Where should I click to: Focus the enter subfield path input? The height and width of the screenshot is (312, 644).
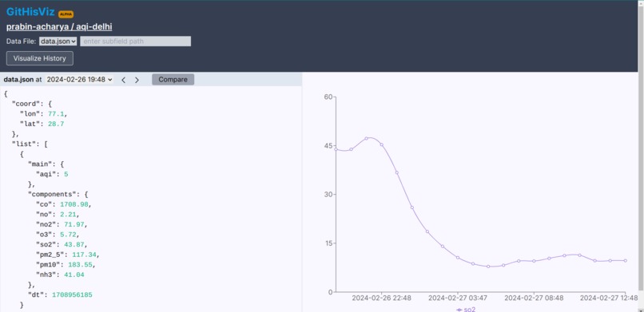click(x=136, y=41)
